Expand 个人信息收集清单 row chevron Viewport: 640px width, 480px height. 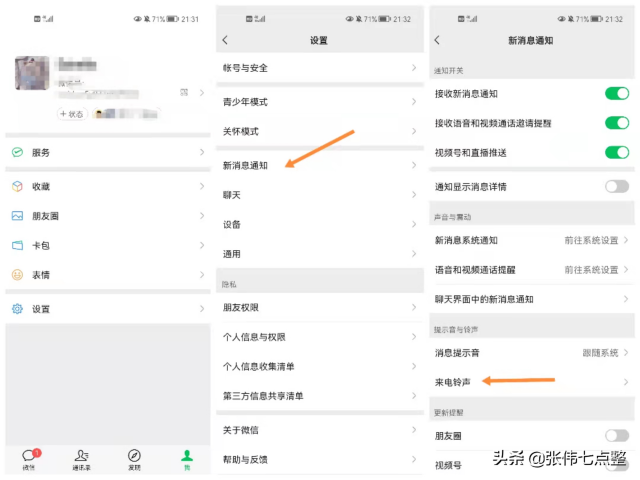tap(414, 366)
